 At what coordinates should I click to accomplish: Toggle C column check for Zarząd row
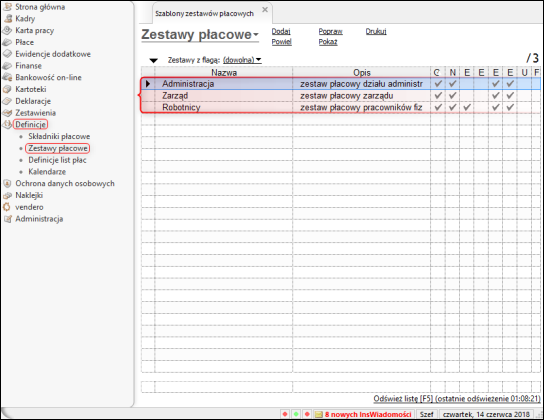coord(438,95)
